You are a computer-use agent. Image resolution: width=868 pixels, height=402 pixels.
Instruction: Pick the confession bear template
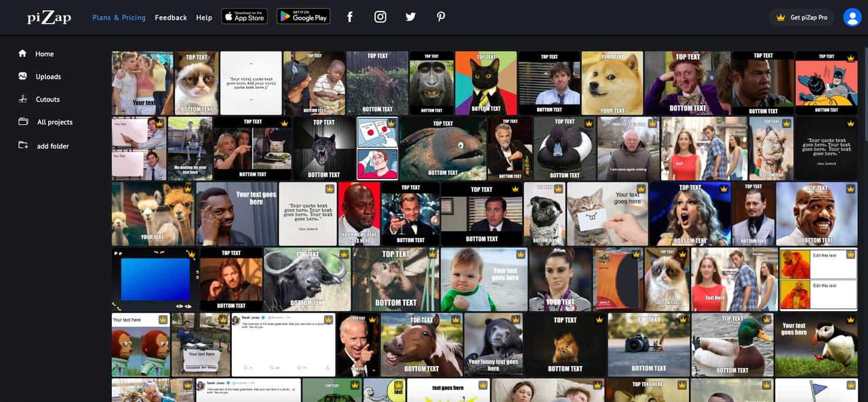[x=493, y=345]
